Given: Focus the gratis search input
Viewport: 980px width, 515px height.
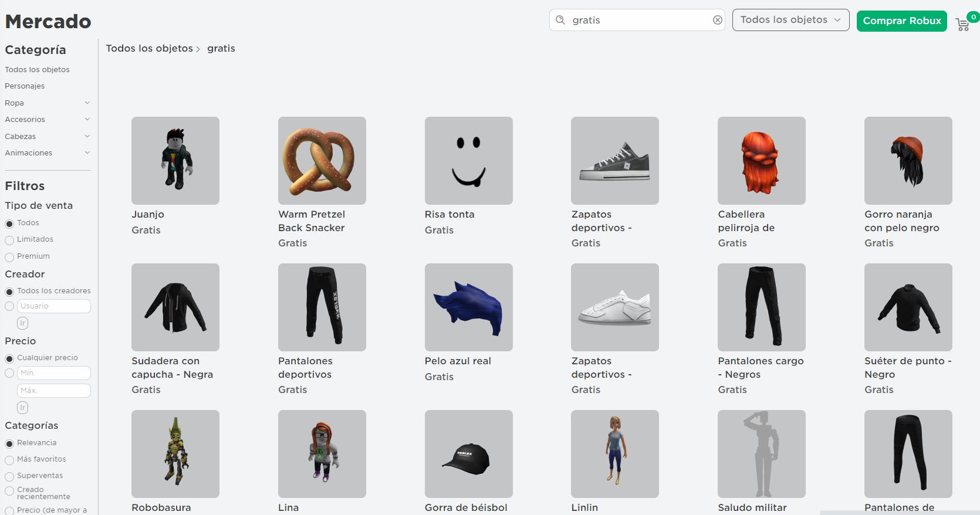Looking at the screenshot, I should click(637, 20).
